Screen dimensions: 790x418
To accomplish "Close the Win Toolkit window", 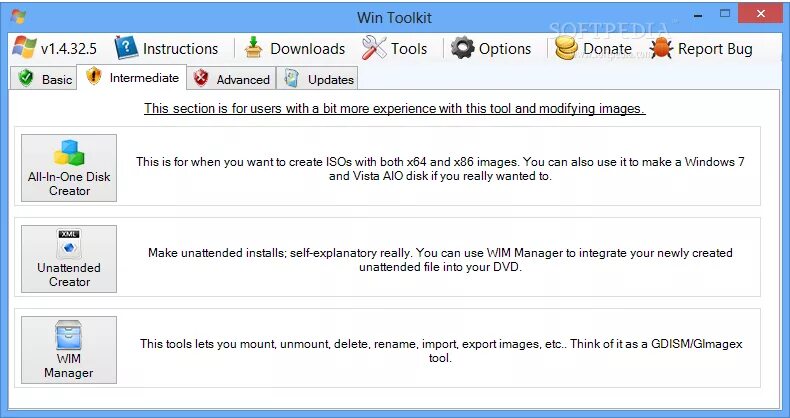I will (x=760, y=14).
